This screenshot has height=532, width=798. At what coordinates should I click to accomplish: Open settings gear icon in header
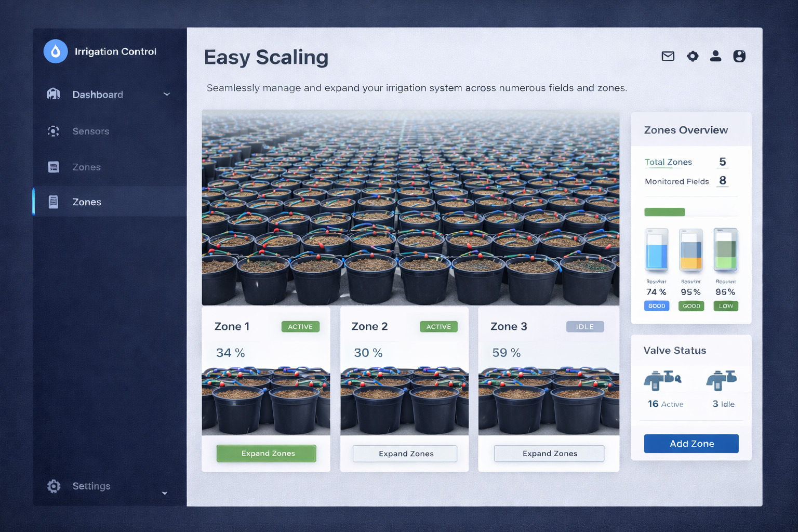coord(693,56)
